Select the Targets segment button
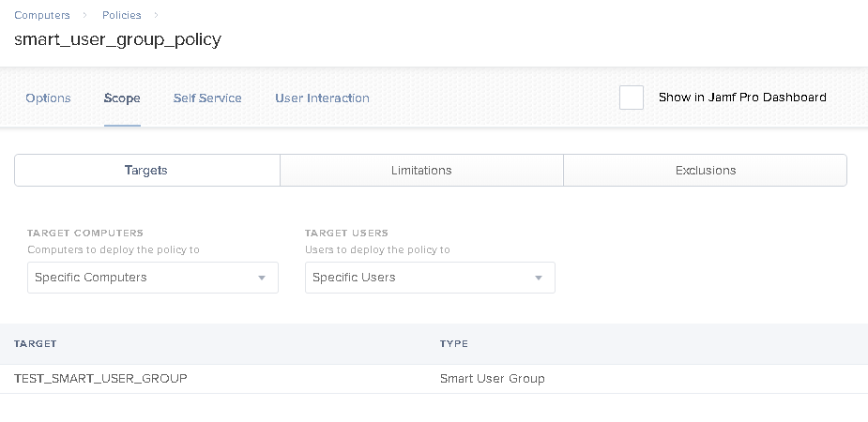 [x=147, y=171]
